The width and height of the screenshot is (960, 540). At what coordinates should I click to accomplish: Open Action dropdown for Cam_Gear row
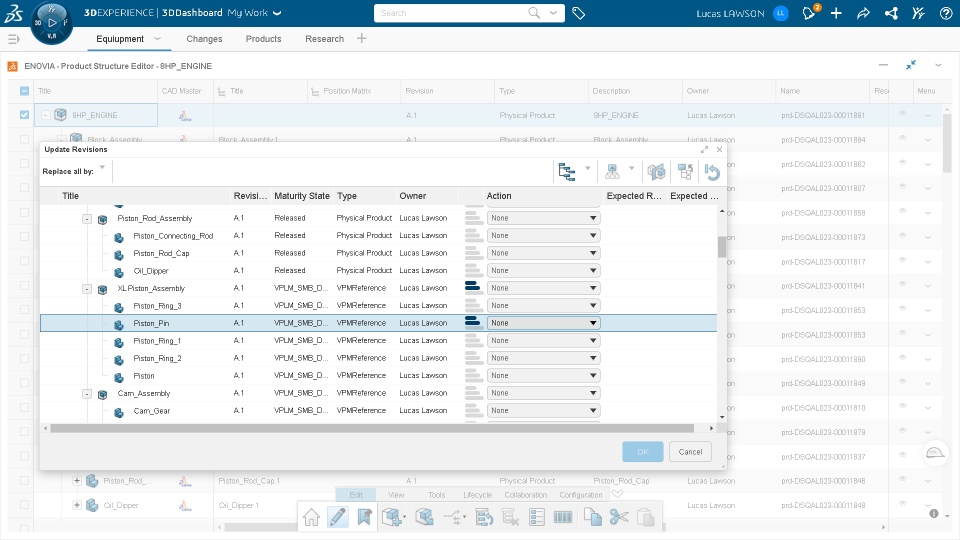pos(544,410)
